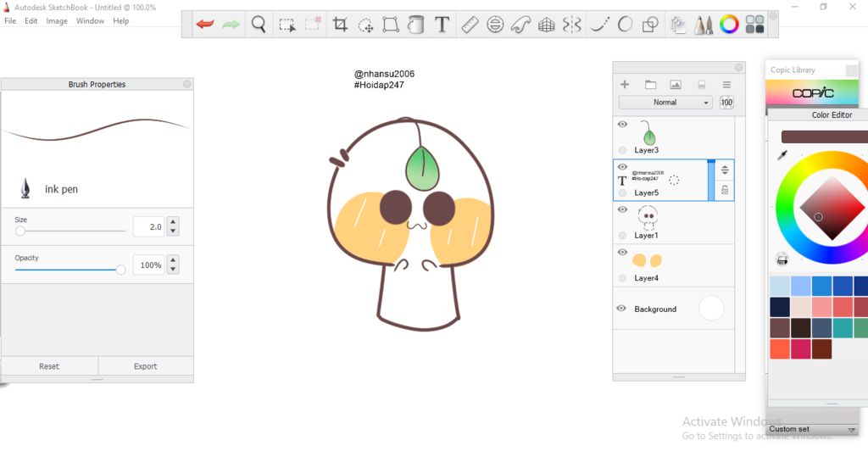Screen dimensions: 868x457
Task: Click the ink pen brush icon
Action: (25, 188)
